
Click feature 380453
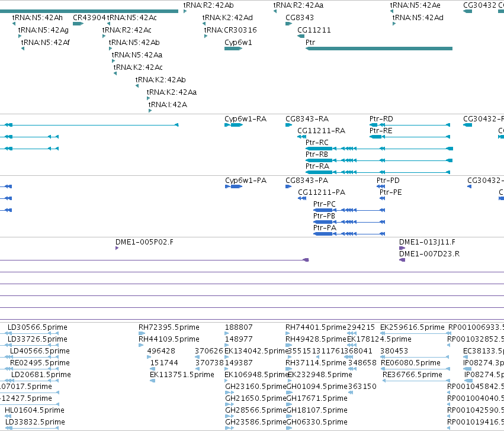point(394,351)
